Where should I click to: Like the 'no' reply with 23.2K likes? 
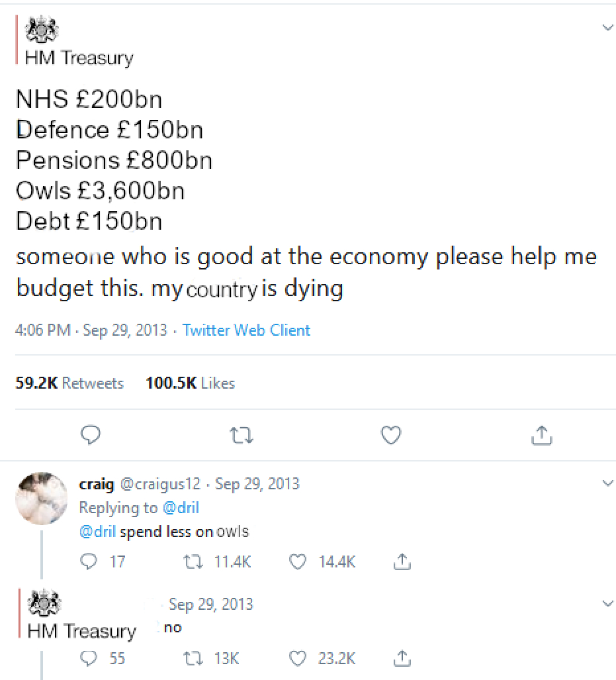pyautogui.click(x=299, y=658)
